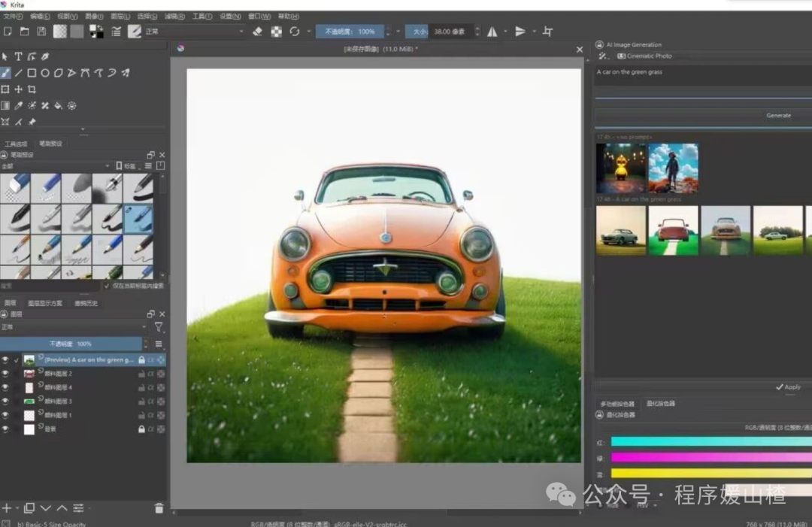Select the Rectangle shape tool
This screenshot has width=812, height=527.
click(32, 73)
